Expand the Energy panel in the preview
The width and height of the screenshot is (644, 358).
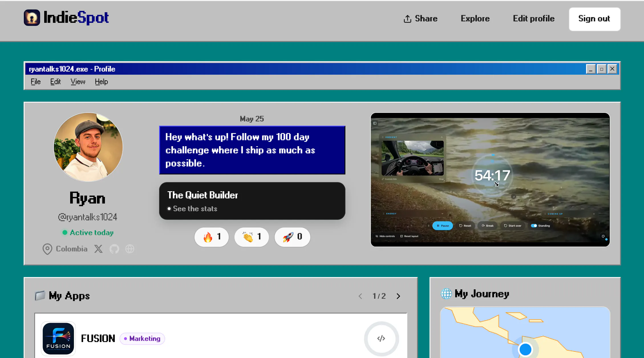[x=442, y=213]
